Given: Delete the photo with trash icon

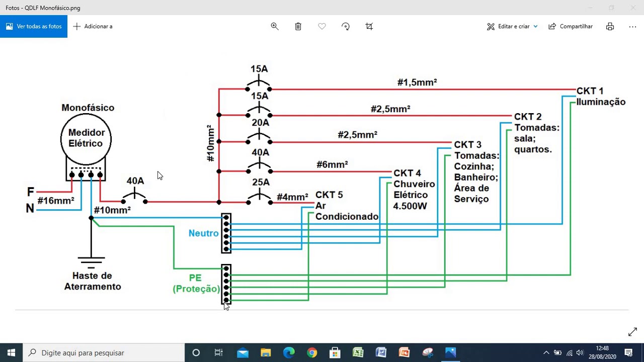Looking at the screenshot, I should coord(298,26).
